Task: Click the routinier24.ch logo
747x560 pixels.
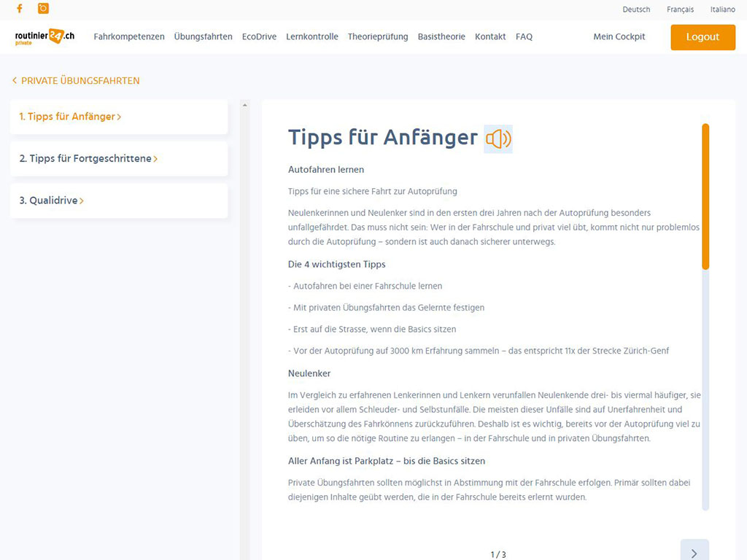Action: [44, 37]
